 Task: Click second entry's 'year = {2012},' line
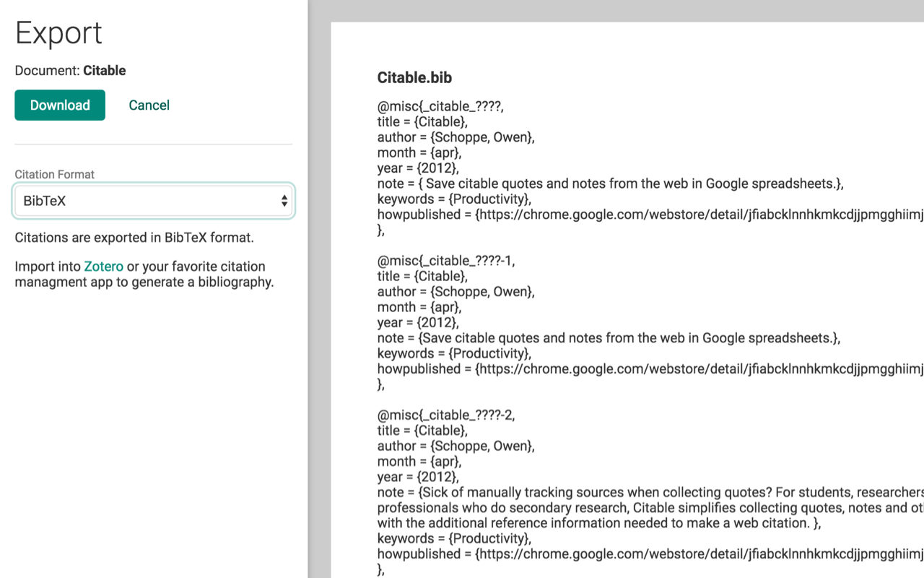(x=417, y=323)
